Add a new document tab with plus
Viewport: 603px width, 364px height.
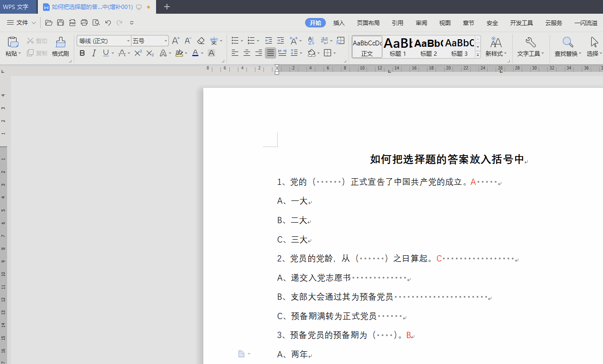pos(166,7)
